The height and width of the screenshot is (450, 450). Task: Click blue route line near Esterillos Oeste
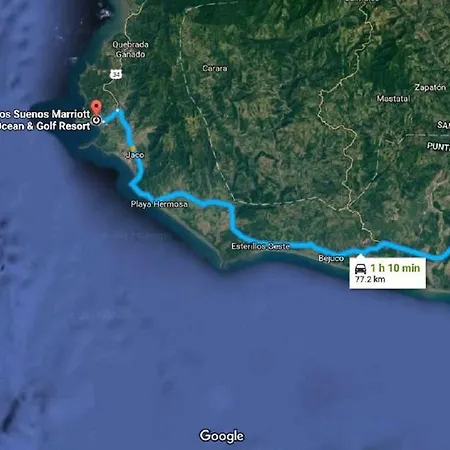tap(267, 243)
